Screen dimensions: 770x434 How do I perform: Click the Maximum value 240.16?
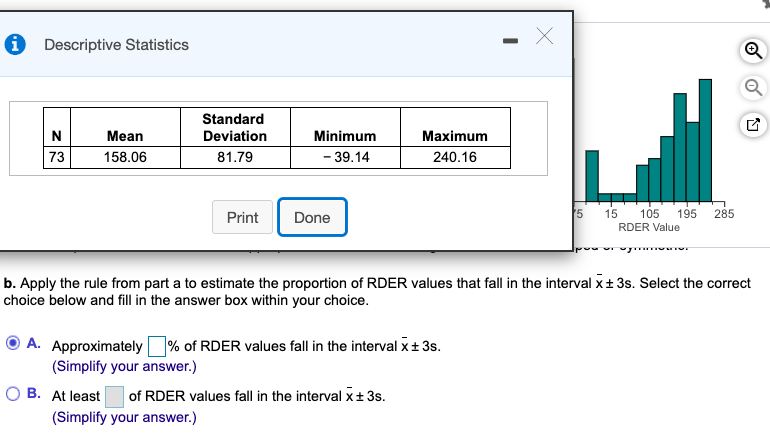[x=455, y=157]
